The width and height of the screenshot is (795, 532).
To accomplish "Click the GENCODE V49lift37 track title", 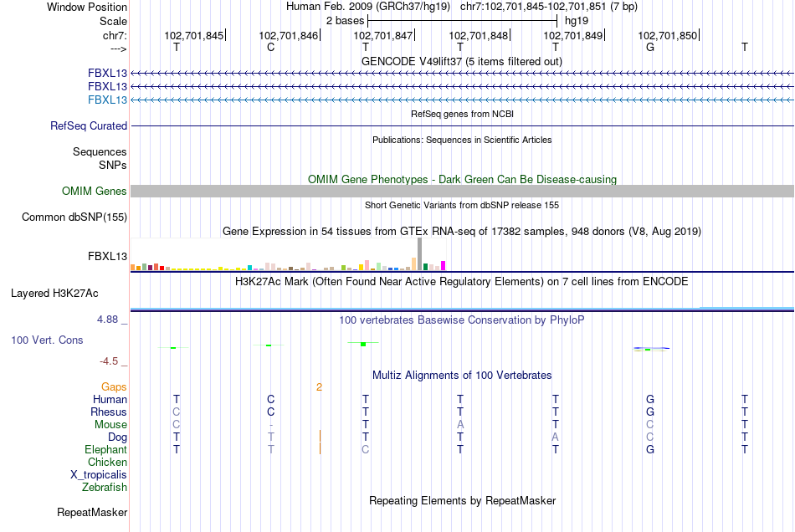I will (461, 61).
